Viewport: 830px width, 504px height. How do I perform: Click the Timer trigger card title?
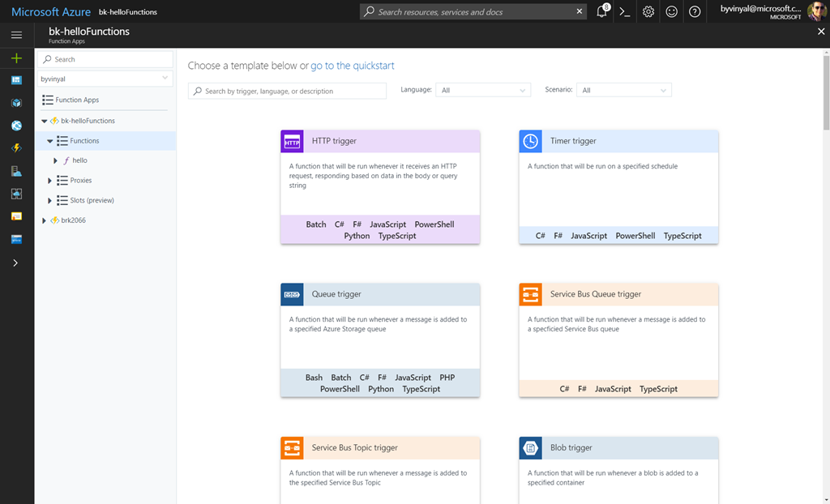(573, 141)
